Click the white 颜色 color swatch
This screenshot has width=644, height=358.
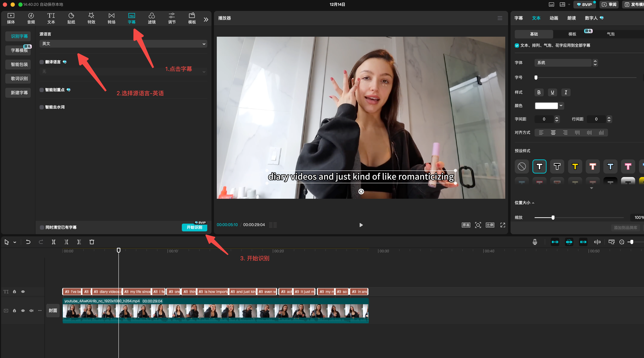click(x=546, y=106)
